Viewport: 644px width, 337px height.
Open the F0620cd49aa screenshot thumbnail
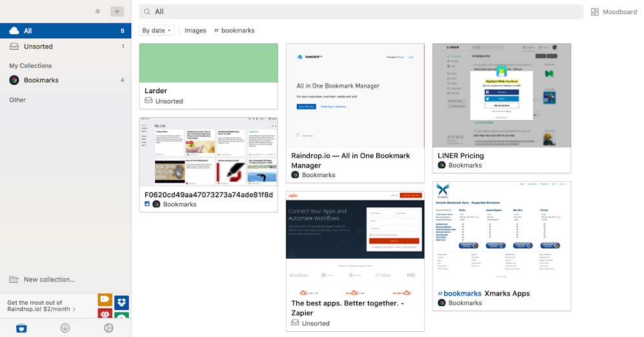click(x=209, y=152)
